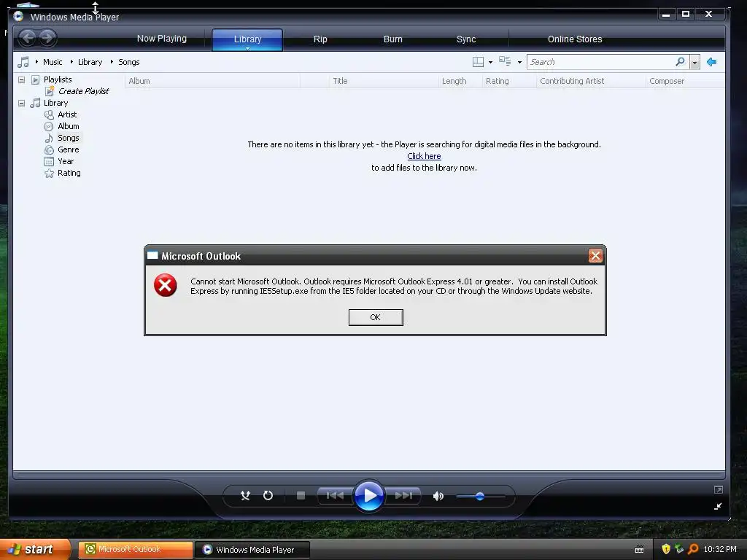Viewport: 747px width, 560px height.
Task: Select the Songs item in Library tree
Action: point(69,138)
